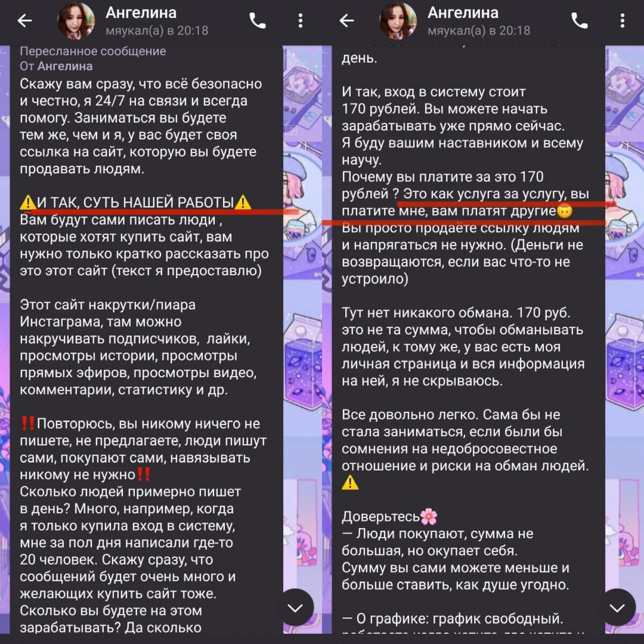Screen dimensions: 644x644
Task: Open contact name Ангелина in left header
Action: (x=141, y=13)
